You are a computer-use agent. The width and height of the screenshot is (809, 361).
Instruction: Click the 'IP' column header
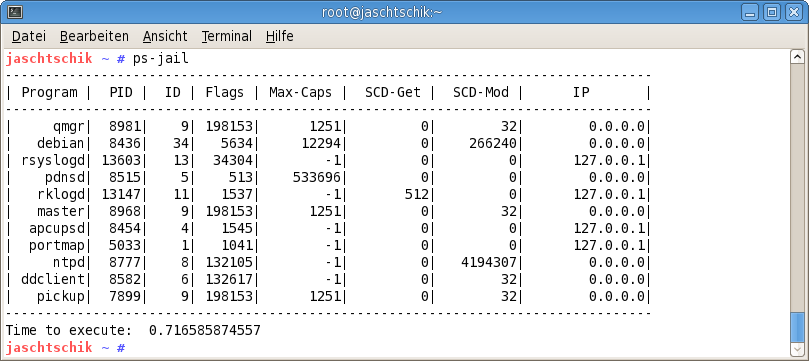coord(581,93)
